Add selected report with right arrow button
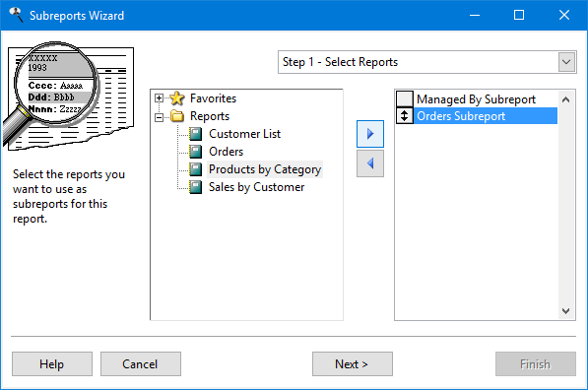Screen dimensions: 588x390 (370, 134)
